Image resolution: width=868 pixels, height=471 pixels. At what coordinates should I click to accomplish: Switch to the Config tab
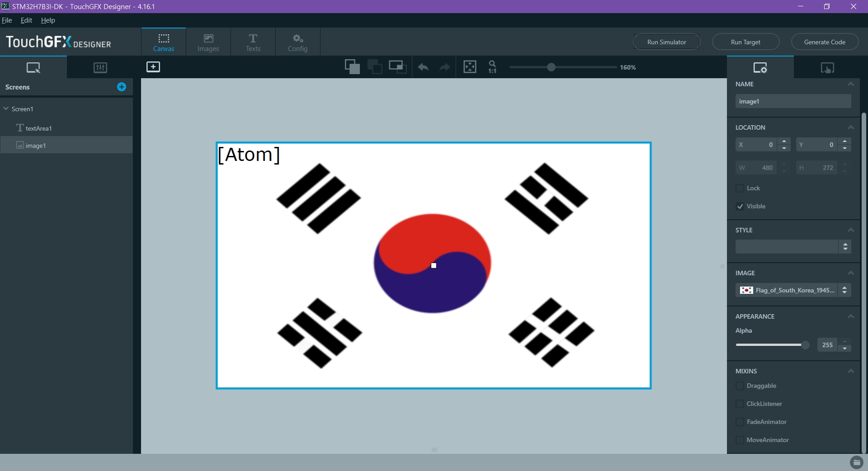[x=297, y=42]
